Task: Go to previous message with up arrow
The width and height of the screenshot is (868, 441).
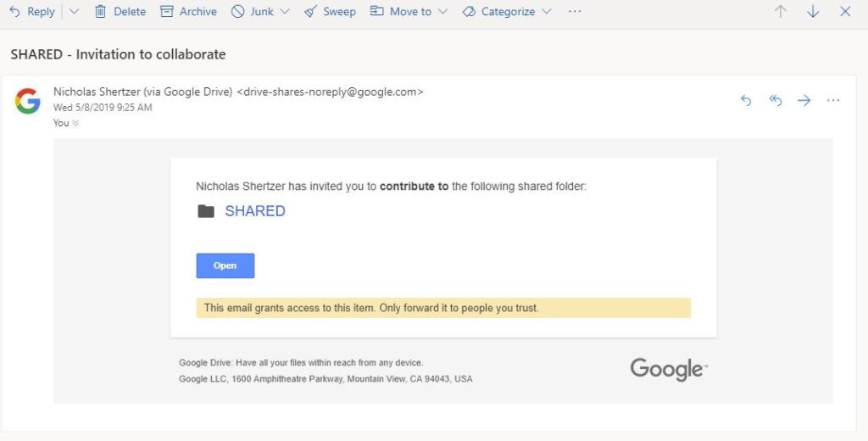Action: (781, 12)
